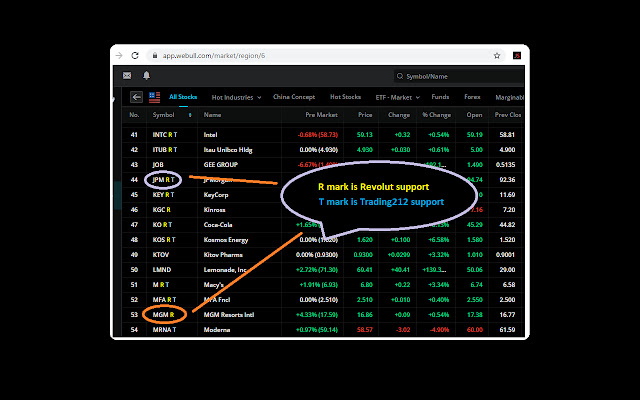Open notifications bell icon
This screenshot has width=640, height=400.
point(147,76)
